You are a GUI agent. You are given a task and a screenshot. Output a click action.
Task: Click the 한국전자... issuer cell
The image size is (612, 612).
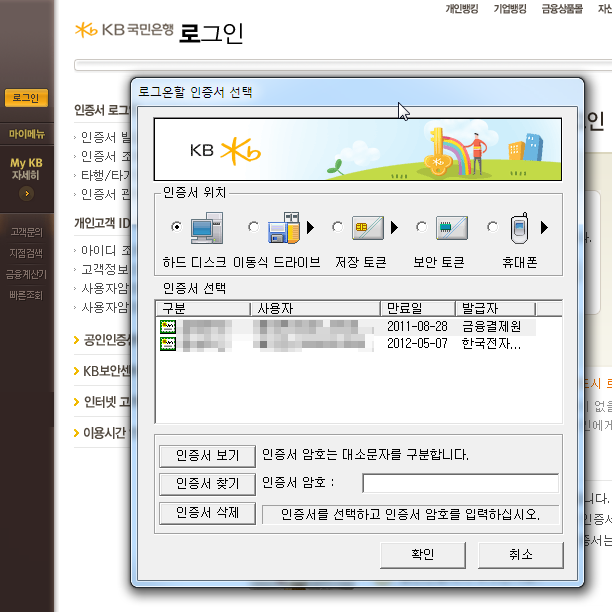491,344
